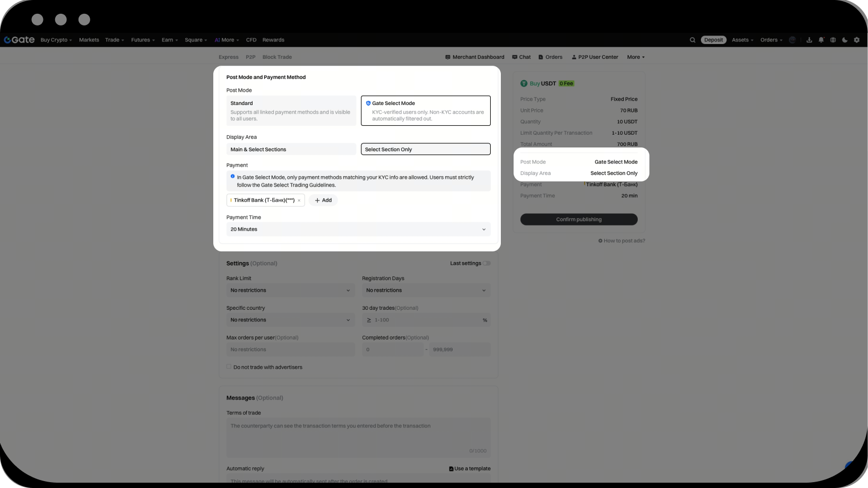Viewport: 868px width, 488px height.
Task: Toggle the Last settings switch
Action: coord(487,264)
